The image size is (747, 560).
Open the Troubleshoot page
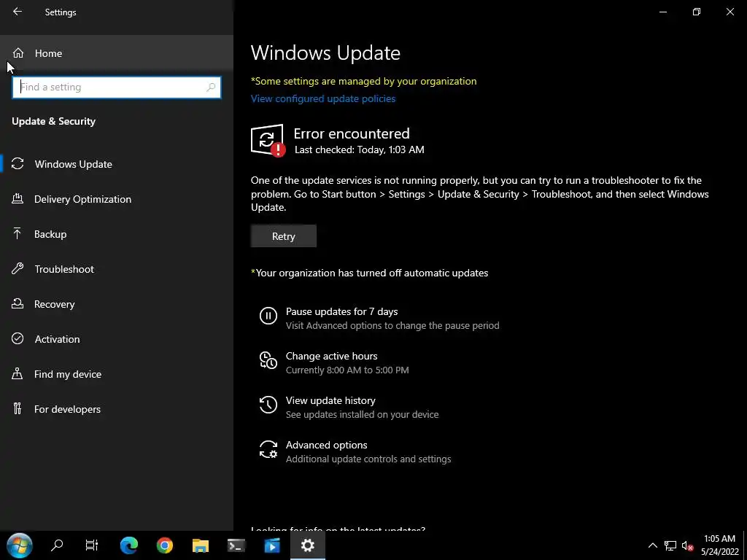(x=117, y=269)
